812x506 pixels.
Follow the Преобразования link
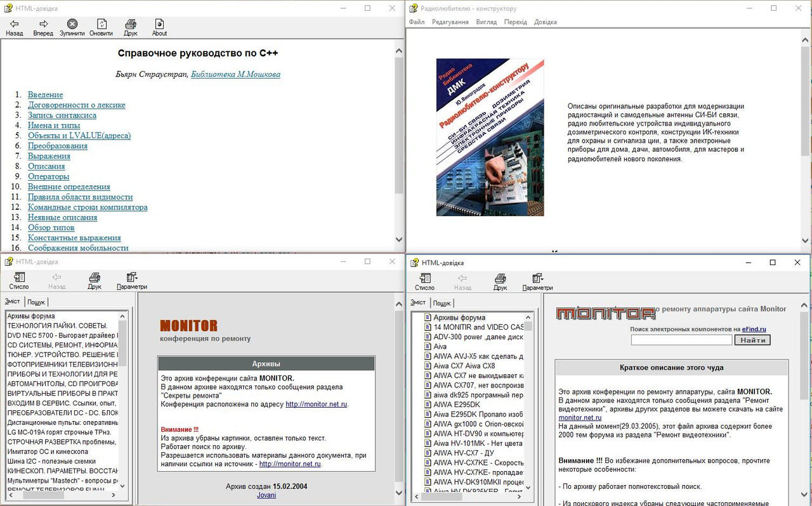(58, 146)
